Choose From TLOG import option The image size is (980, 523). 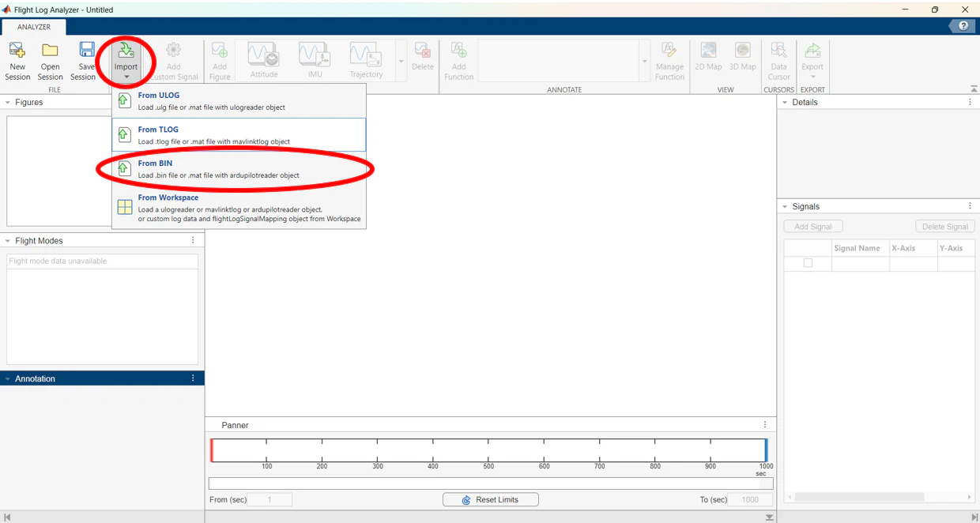[x=239, y=135]
